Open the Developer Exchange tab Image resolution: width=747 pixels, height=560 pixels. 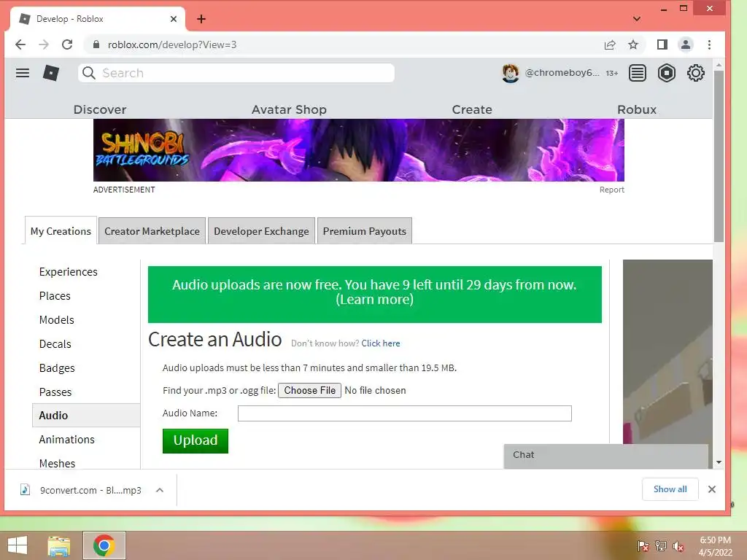(x=261, y=231)
